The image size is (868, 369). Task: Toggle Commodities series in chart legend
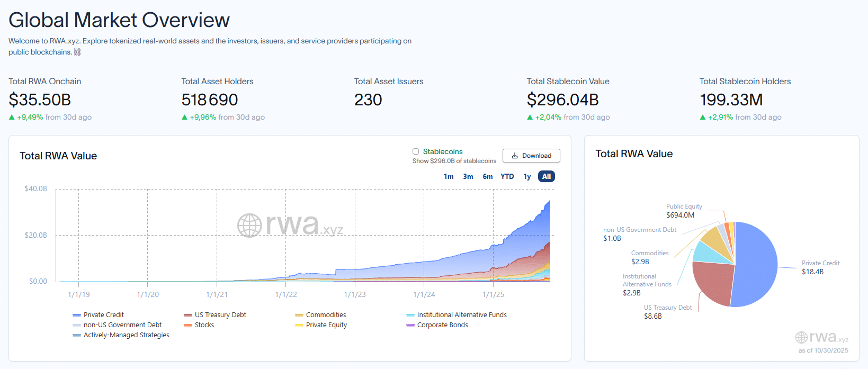325,315
